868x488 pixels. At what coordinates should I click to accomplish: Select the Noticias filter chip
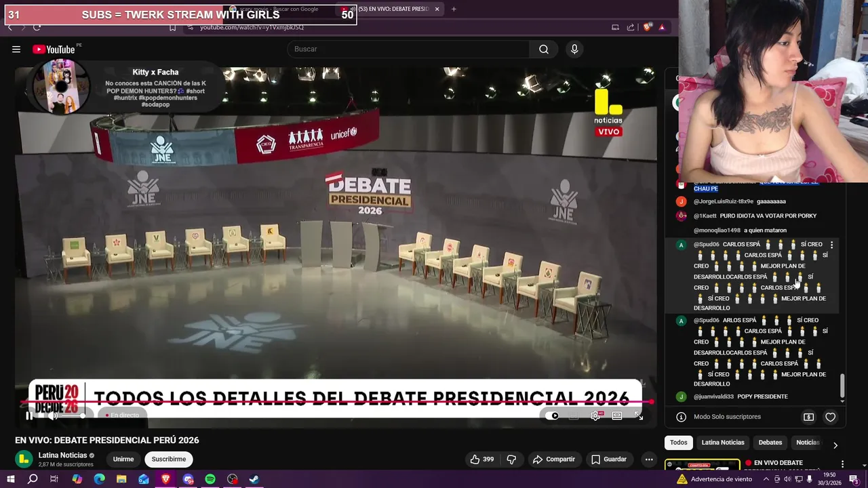click(x=807, y=443)
